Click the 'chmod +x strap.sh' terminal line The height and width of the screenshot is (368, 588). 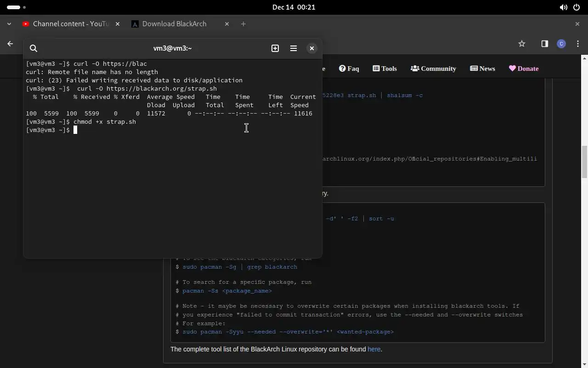pyautogui.click(x=105, y=122)
